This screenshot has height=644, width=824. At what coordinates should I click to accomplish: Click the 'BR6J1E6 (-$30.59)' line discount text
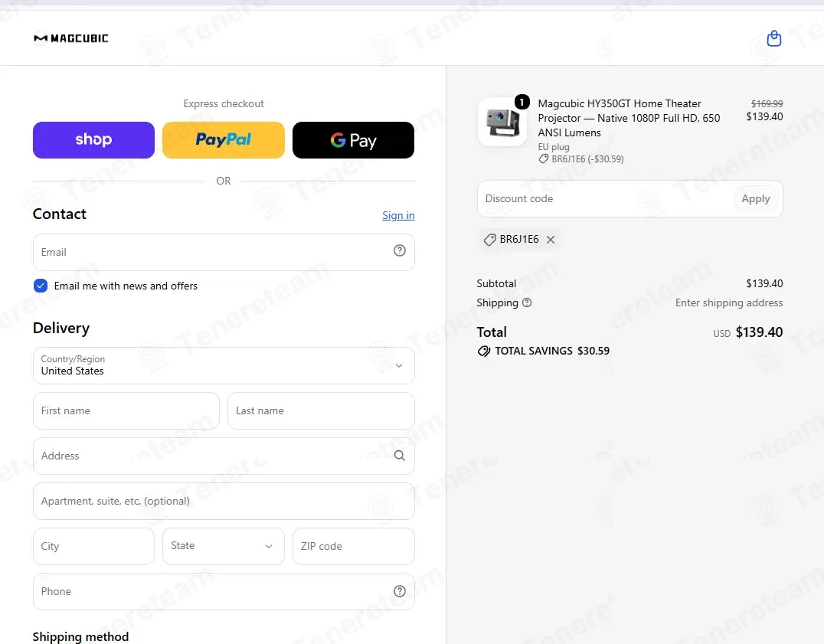coord(587,159)
